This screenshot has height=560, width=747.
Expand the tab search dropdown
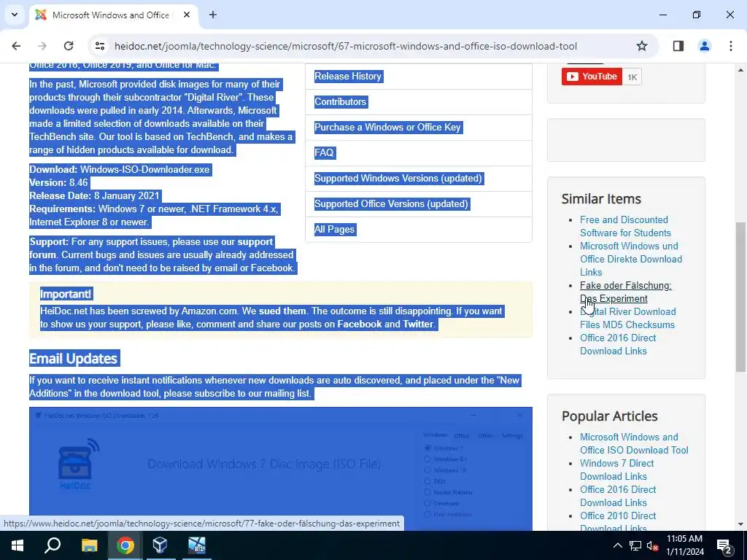15,15
